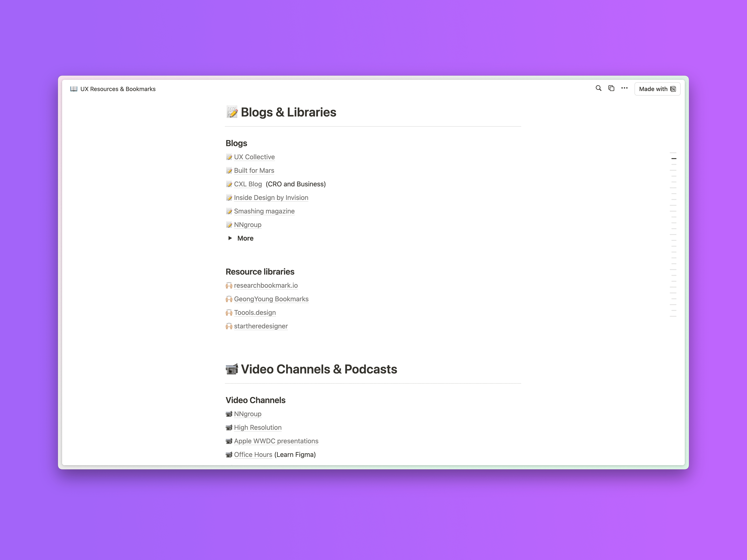Open the Smashing magazine link
This screenshot has height=560, width=747.
(x=264, y=211)
